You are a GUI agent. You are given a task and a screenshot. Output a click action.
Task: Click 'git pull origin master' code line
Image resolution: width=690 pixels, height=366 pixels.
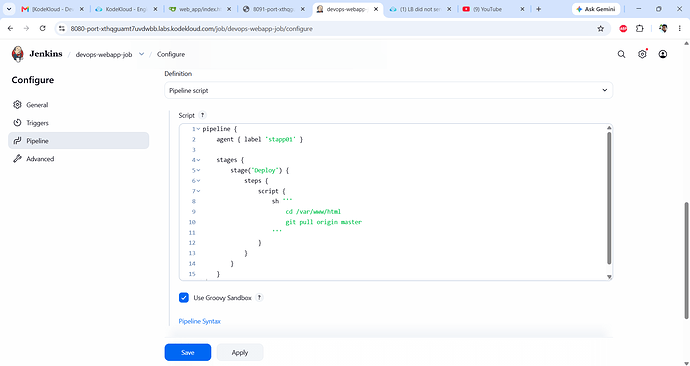323,222
